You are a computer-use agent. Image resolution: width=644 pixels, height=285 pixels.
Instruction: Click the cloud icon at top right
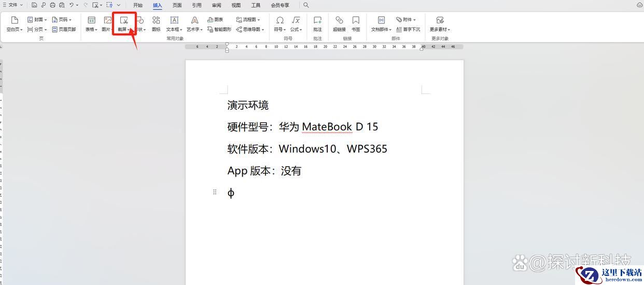639,5
